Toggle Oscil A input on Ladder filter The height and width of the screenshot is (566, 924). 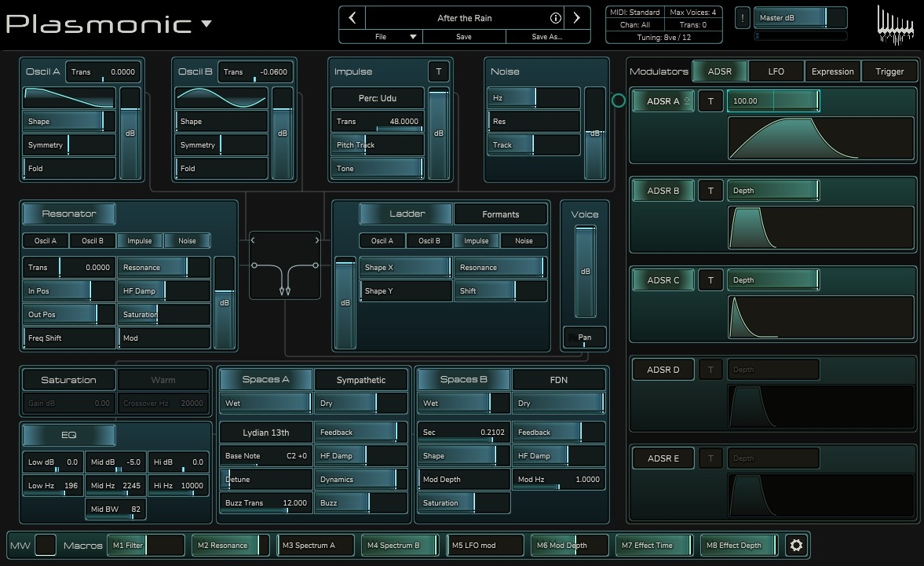tap(382, 241)
